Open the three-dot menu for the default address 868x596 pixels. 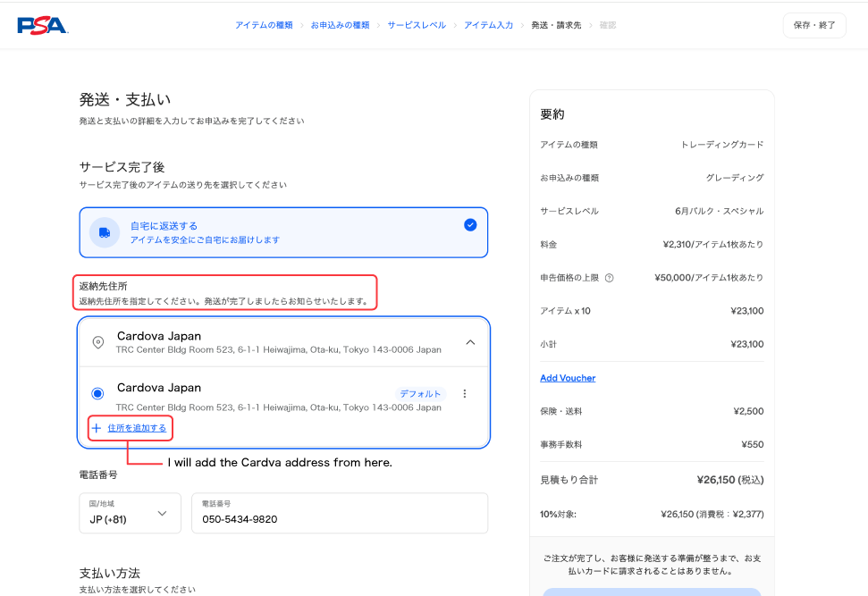[x=464, y=394]
